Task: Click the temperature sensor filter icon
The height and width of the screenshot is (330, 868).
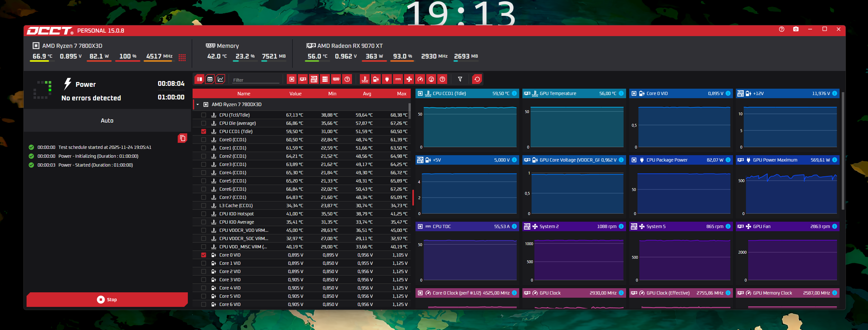Action: [365, 79]
